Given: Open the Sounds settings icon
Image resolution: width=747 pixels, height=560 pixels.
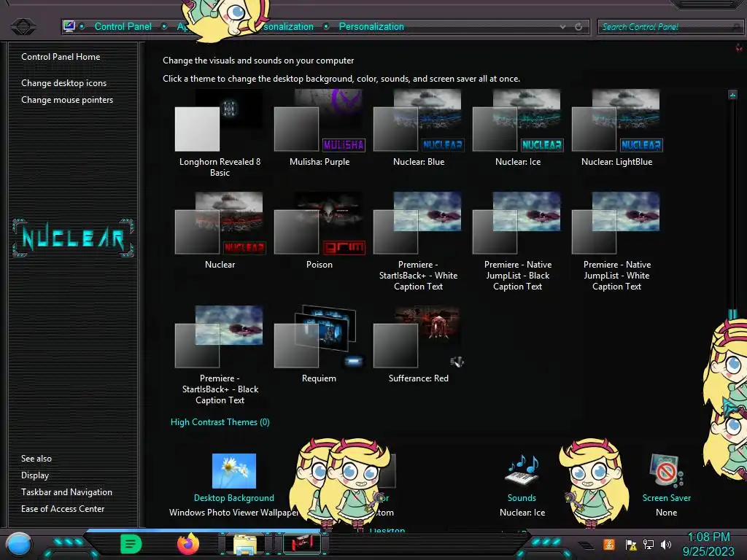Looking at the screenshot, I should coord(522,470).
